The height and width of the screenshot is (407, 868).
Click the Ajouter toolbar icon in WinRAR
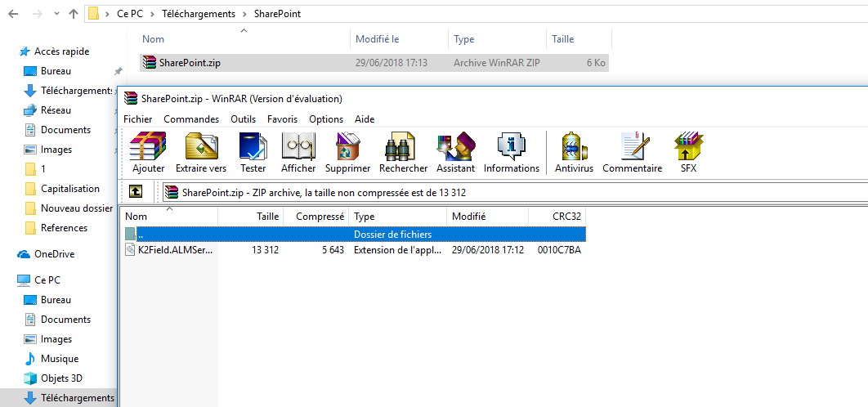click(148, 154)
